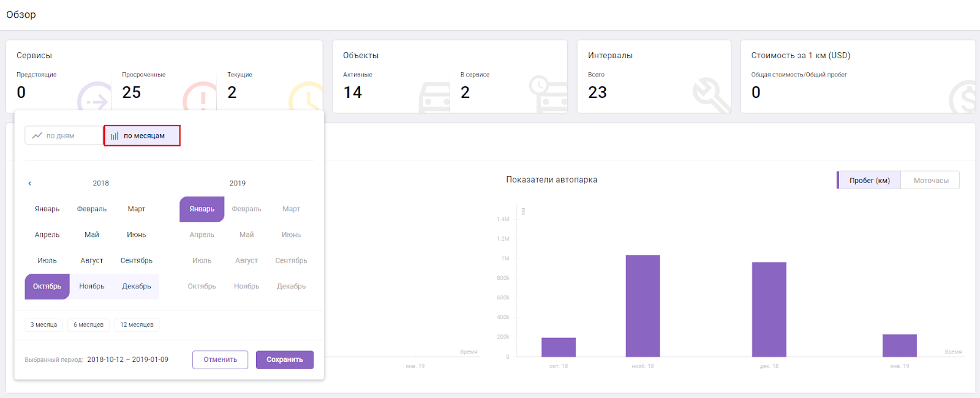The height and width of the screenshot is (398, 980).
Task: Click the intervals wrench icon
Action: [x=710, y=95]
